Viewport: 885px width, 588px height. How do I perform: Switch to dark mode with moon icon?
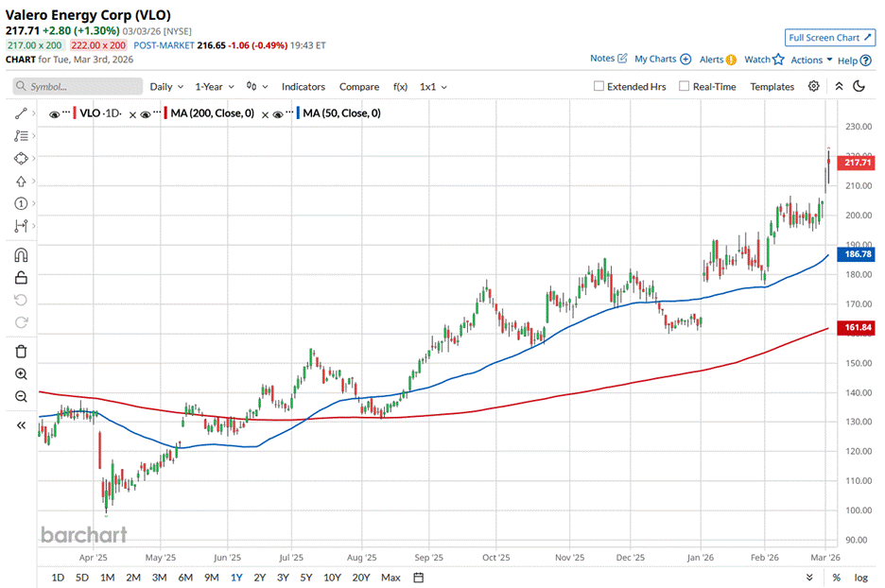[x=859, y=86]
